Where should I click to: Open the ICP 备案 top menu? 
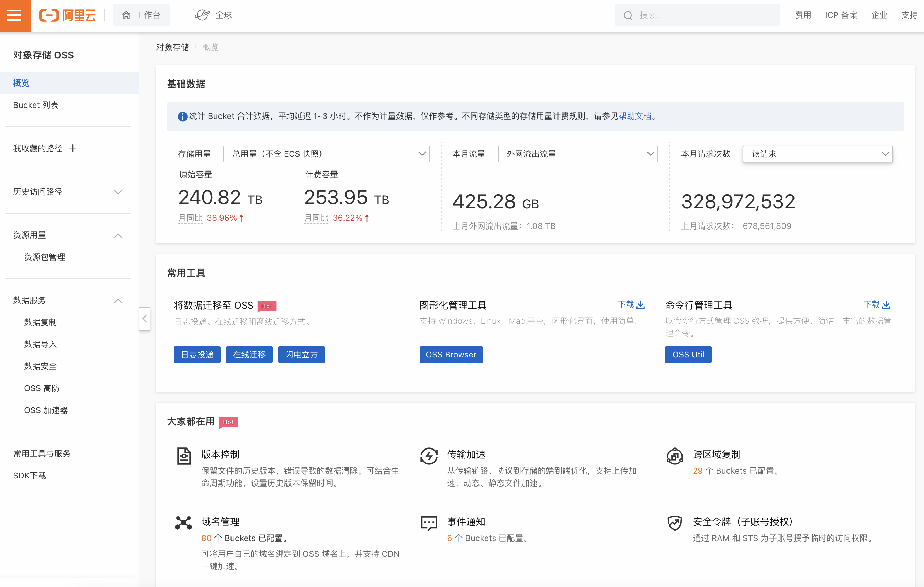click(841, 15)
